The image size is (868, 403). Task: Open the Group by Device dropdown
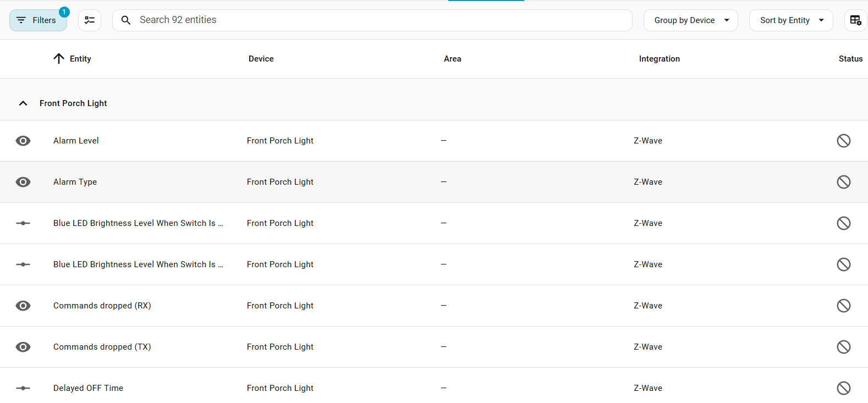click(x=690, y=20)
